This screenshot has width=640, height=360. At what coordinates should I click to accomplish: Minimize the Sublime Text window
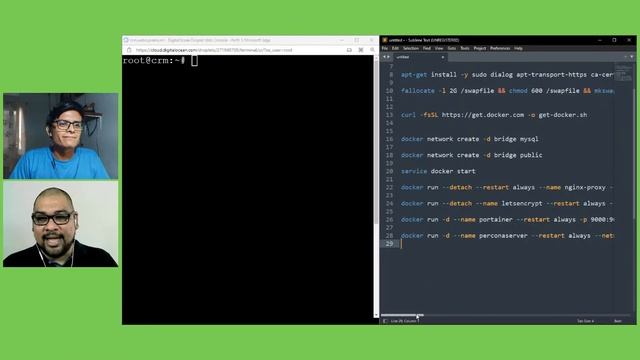click(x=600, y=40)
